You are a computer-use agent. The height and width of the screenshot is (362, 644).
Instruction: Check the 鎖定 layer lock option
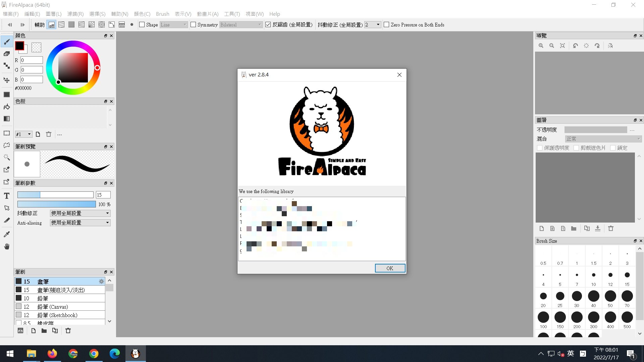(x=613, y=148)
